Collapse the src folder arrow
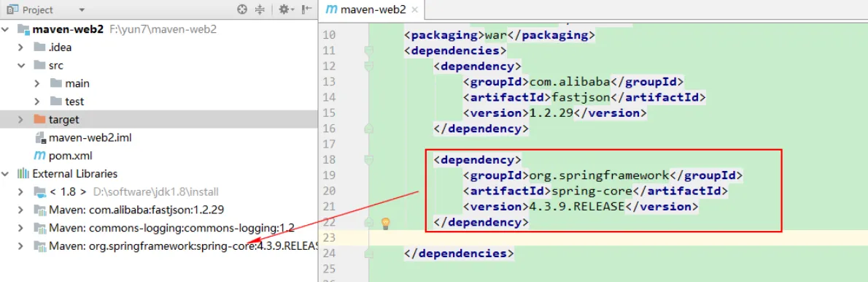 22,65
